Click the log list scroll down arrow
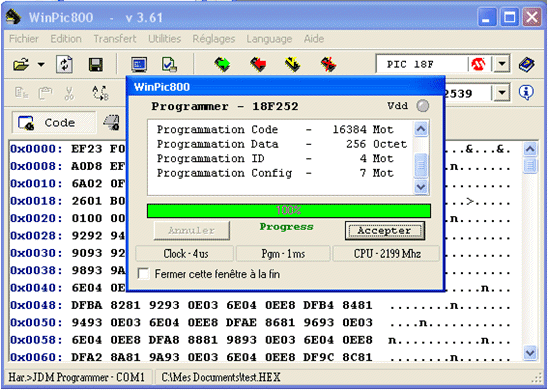Viewport: 548px width, 390px height. point(421,187)
